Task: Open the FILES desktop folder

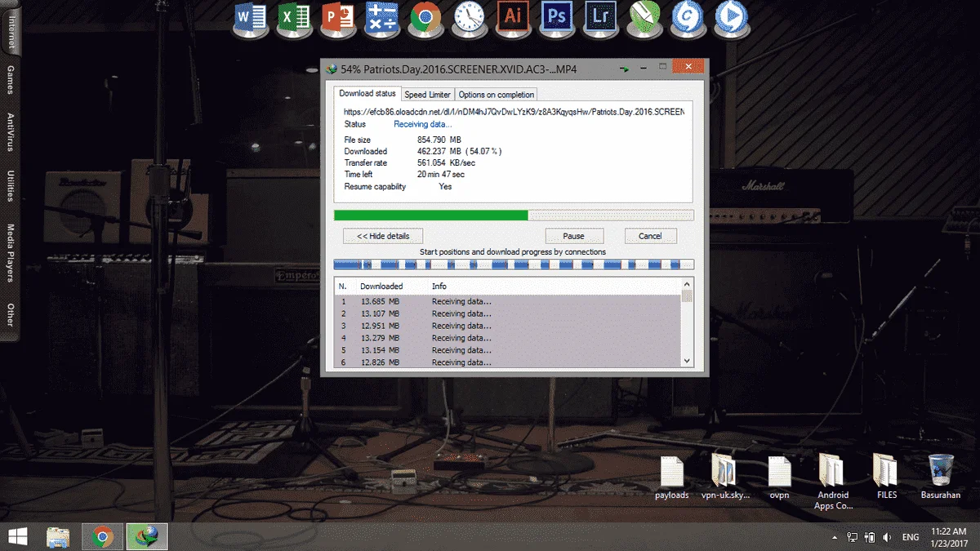Action: (886, 478)
